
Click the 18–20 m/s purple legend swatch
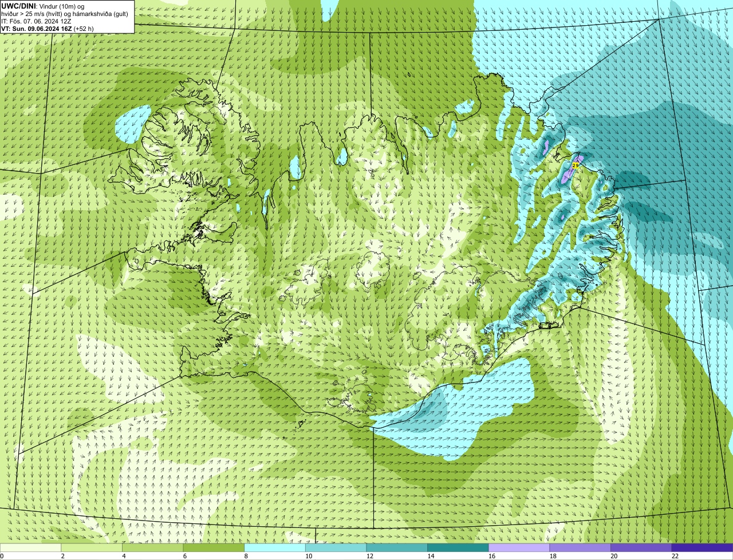click(580, 547)
